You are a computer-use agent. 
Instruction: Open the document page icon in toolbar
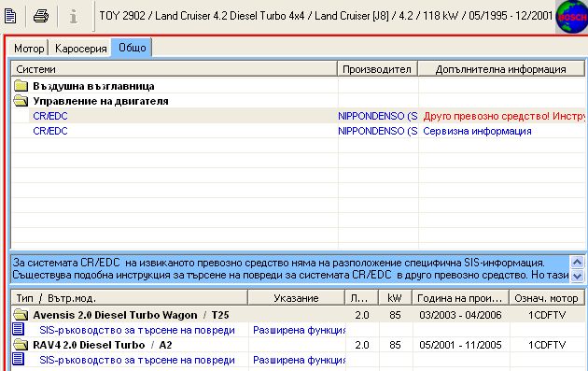tap(10, 16)
